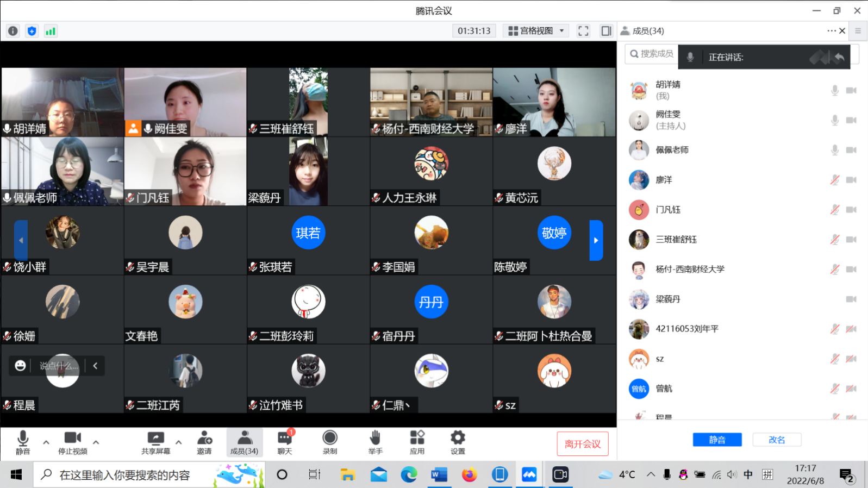Stop your video camera
This screenshot has height=488, width=868.
72,442
